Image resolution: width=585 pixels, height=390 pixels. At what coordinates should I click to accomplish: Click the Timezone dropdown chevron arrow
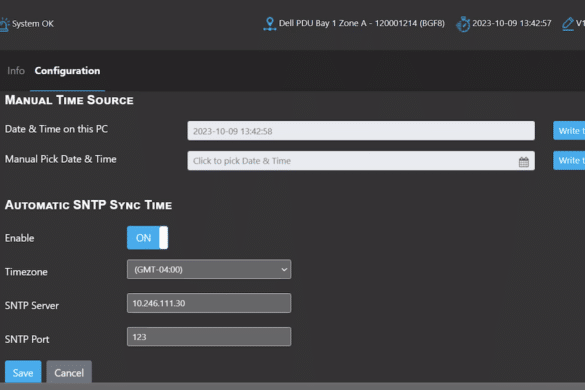tap(284, 269)
